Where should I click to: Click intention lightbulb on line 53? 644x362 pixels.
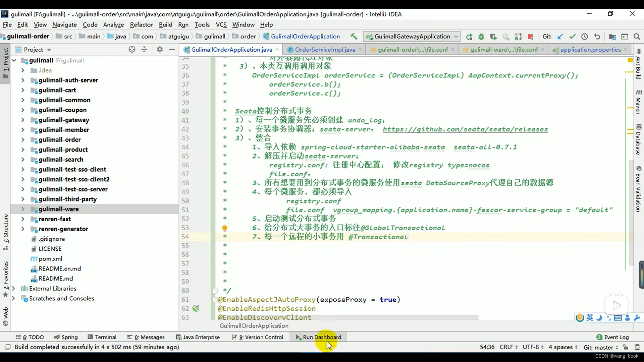point(225,228)
